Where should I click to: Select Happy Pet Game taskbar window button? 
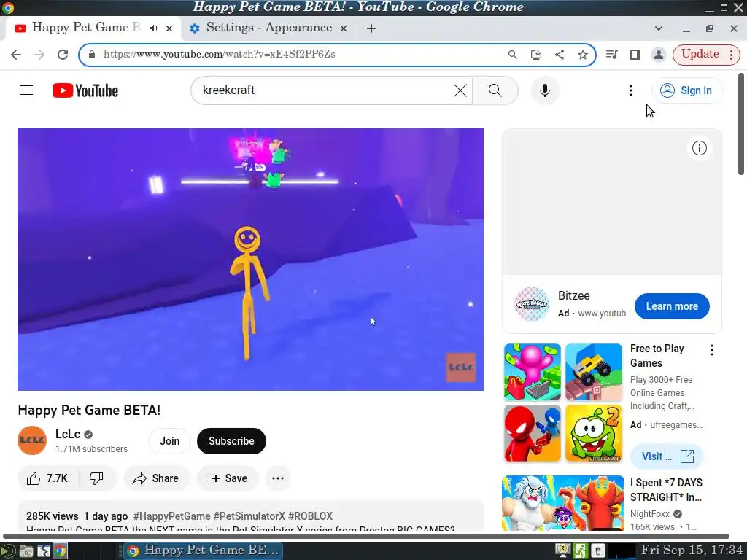click(204, 551)
